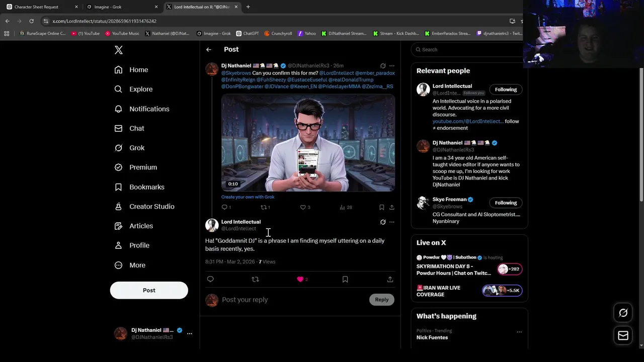Viewport: 644px width, 362px height.
Task: Open YouTube Music bookmark
Action: click(x=122, y=34)
